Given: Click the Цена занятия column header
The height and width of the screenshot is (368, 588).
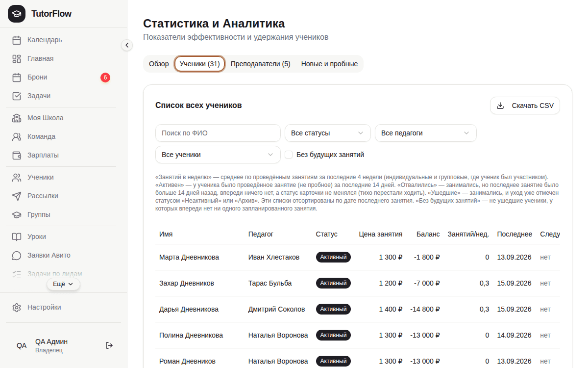Looking at the screenshot, I should (381, 234).
